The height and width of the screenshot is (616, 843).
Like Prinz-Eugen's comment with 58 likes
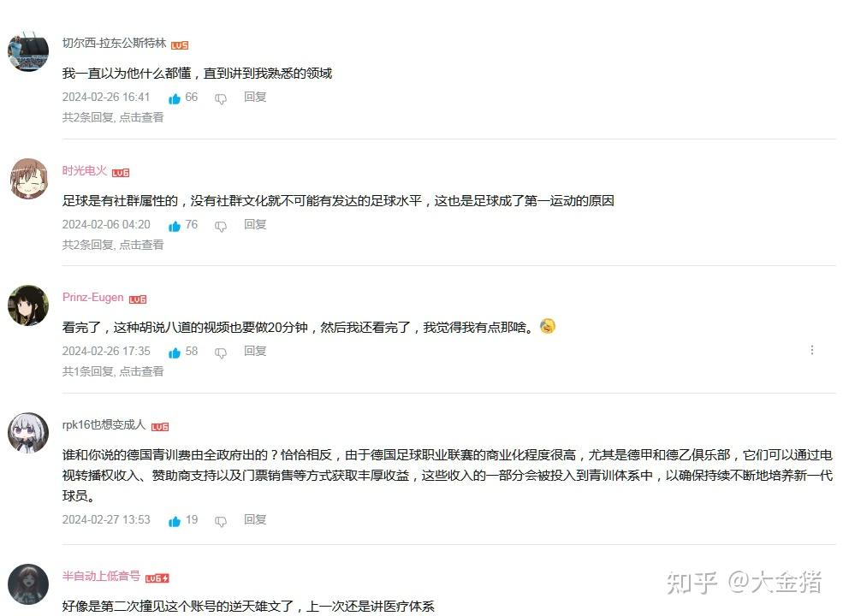[175, 352]
